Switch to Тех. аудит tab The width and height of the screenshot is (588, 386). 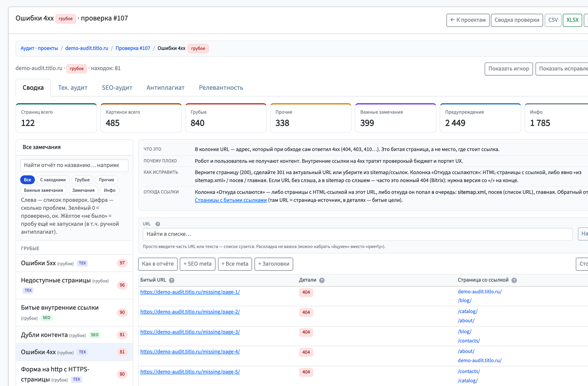point(73,88)
